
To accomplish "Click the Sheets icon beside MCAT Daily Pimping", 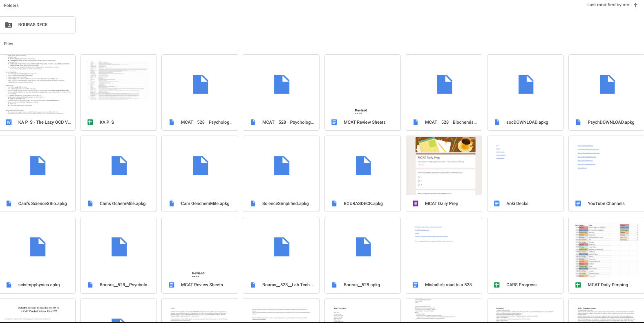I will (578, 285).
